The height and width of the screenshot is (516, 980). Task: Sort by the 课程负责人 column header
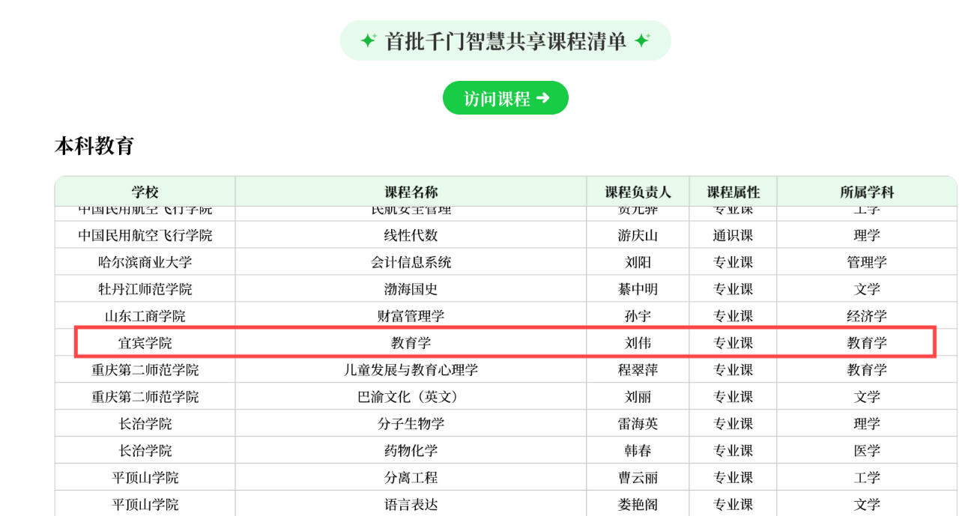[x=638, y=192]
